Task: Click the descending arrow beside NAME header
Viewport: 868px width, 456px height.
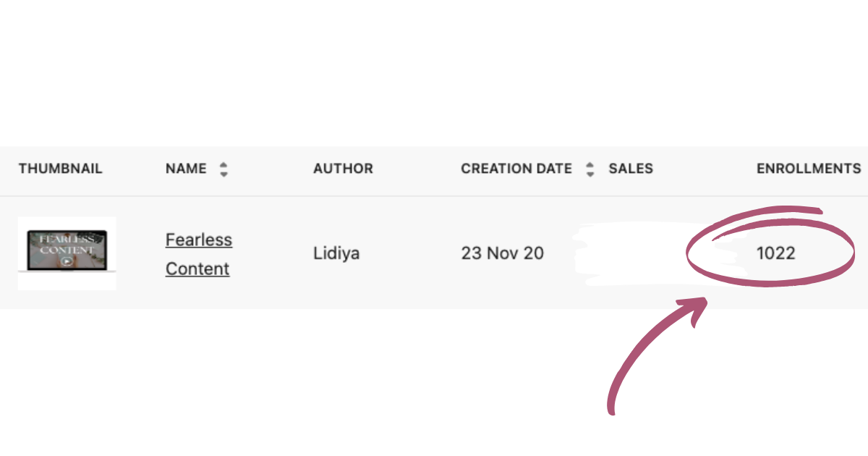Action: point(224,174)
